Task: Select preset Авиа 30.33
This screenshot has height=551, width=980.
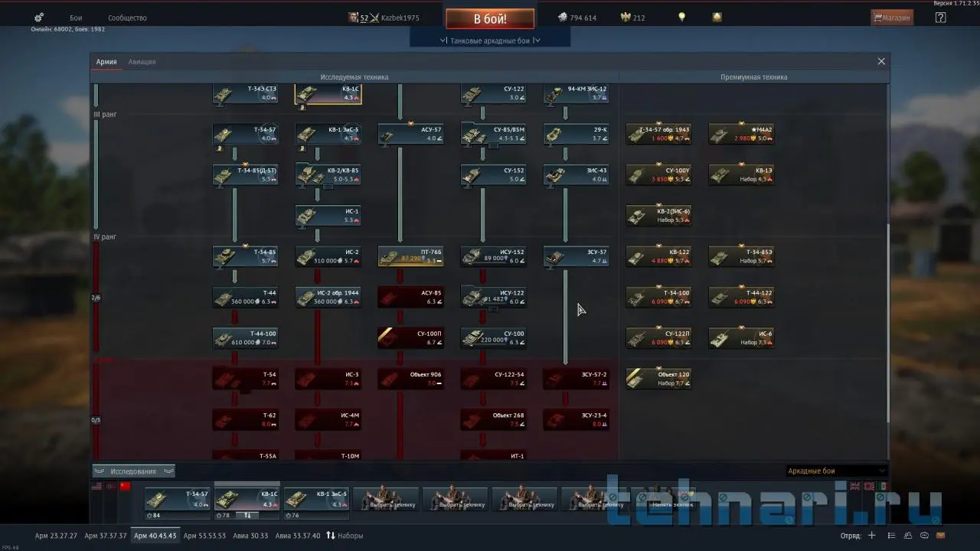Action: click(251, 536)
